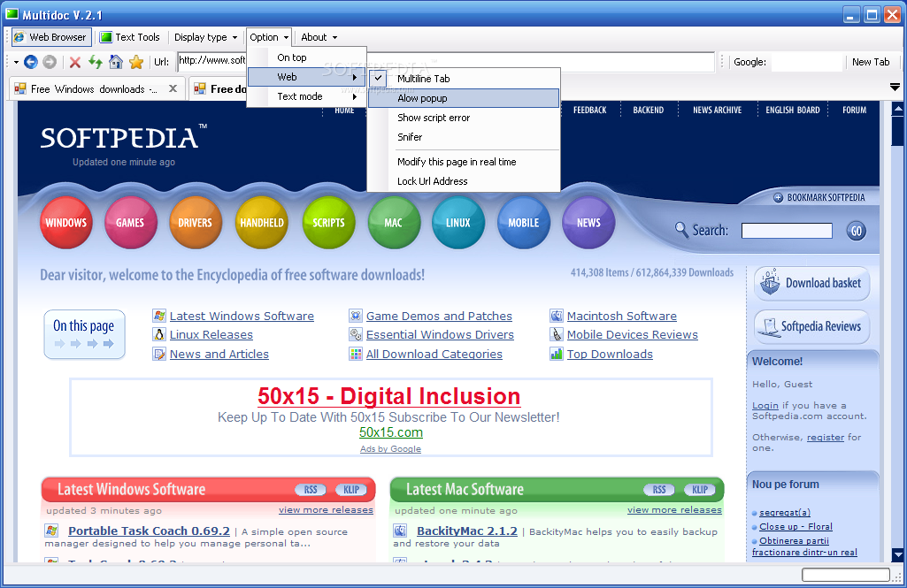Open the Linux Releases link
This screenshot has height=588, width=907.
211,335
